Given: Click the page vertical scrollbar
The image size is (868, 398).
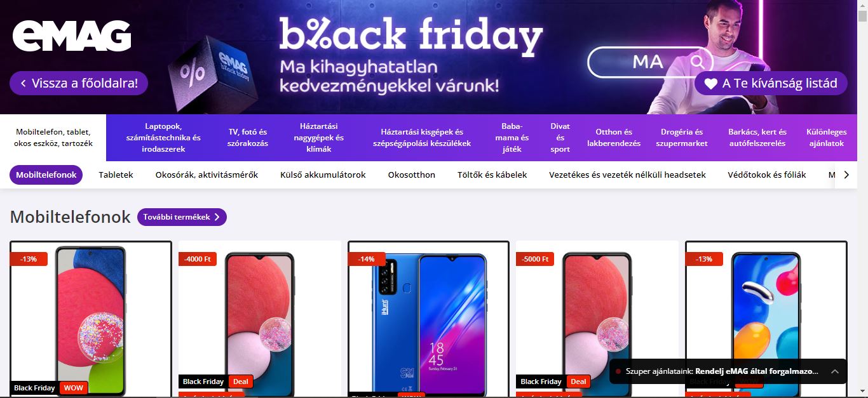Looking at the screenshot, I should click(x=862, y=199).
